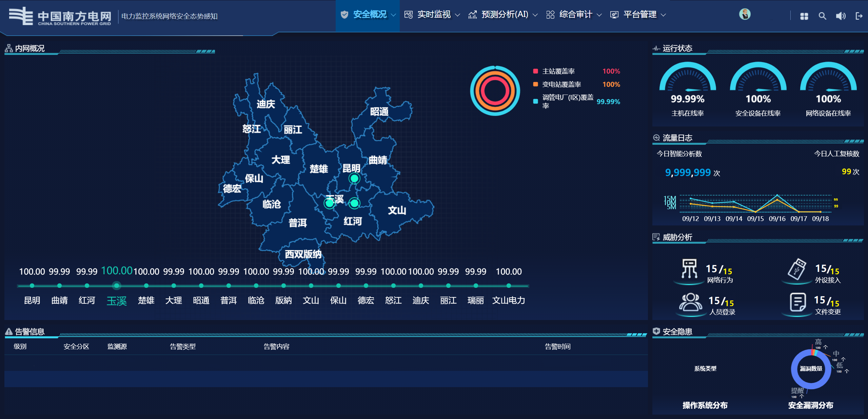This screenshot has width=868, height=419.
Task: Expand the 预测分析(AI) dropdown arrow
Action: 535,15
